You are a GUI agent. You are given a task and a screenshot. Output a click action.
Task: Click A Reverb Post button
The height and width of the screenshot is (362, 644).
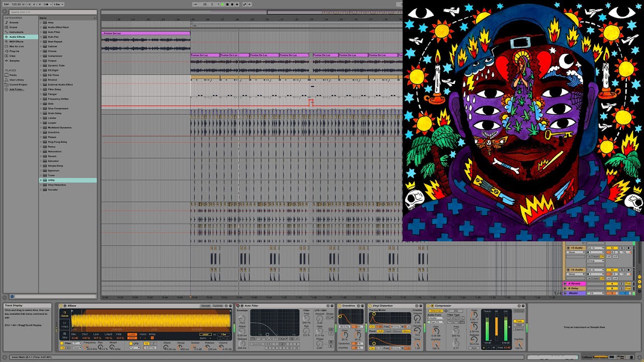(628, 284)
